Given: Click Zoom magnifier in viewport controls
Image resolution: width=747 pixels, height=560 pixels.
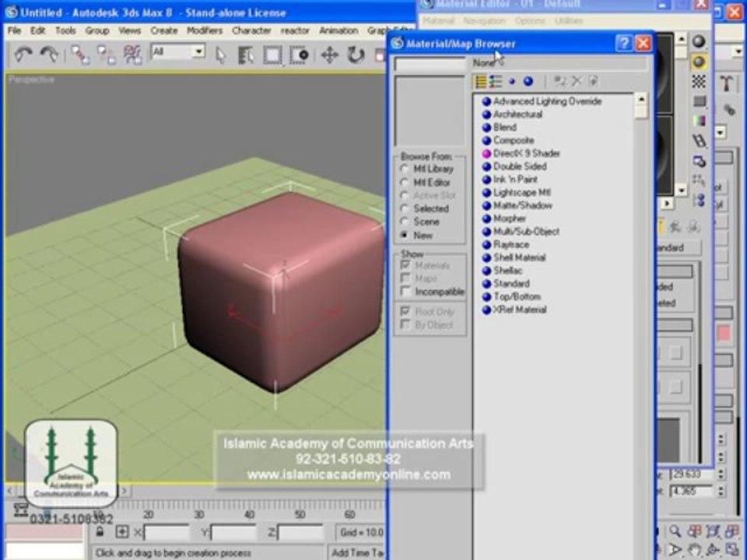Looking at the screenshot, I should 675,531.
